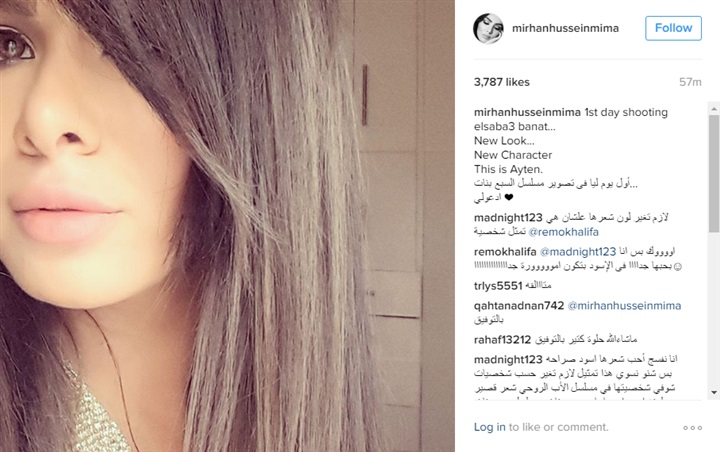Click the @mirhanhusseinmima mention in comment
Screen dimensions: 720x452
coord(624,306)
